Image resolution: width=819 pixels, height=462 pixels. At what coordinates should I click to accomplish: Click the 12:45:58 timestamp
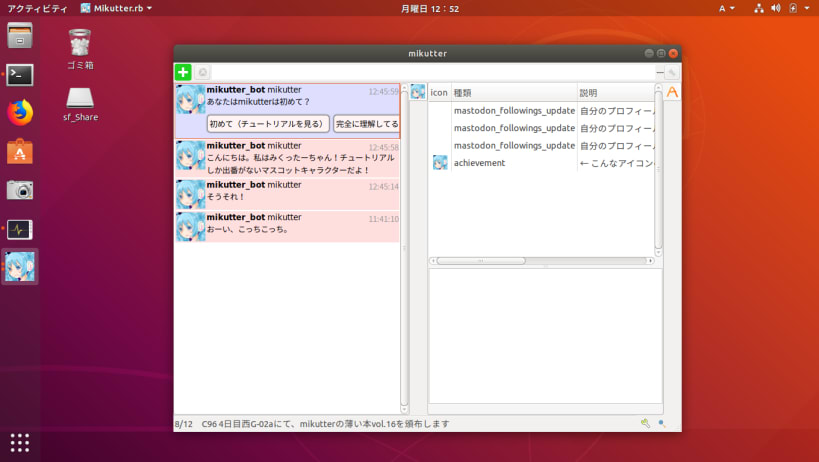coord(383,147)
